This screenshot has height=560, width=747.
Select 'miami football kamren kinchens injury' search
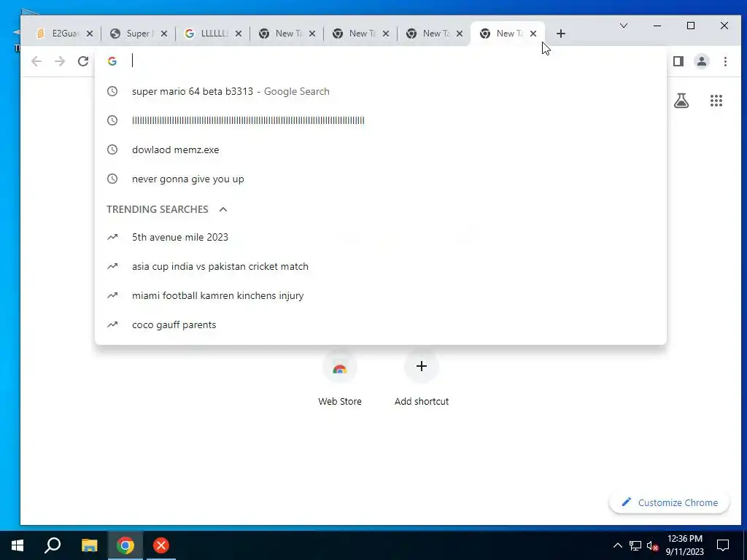coord(381,296)
